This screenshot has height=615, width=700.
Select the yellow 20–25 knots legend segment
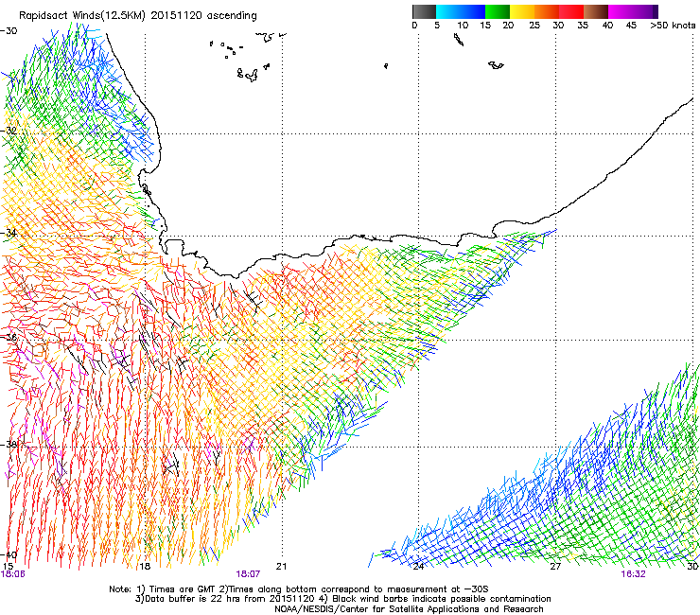click(522, 11)
